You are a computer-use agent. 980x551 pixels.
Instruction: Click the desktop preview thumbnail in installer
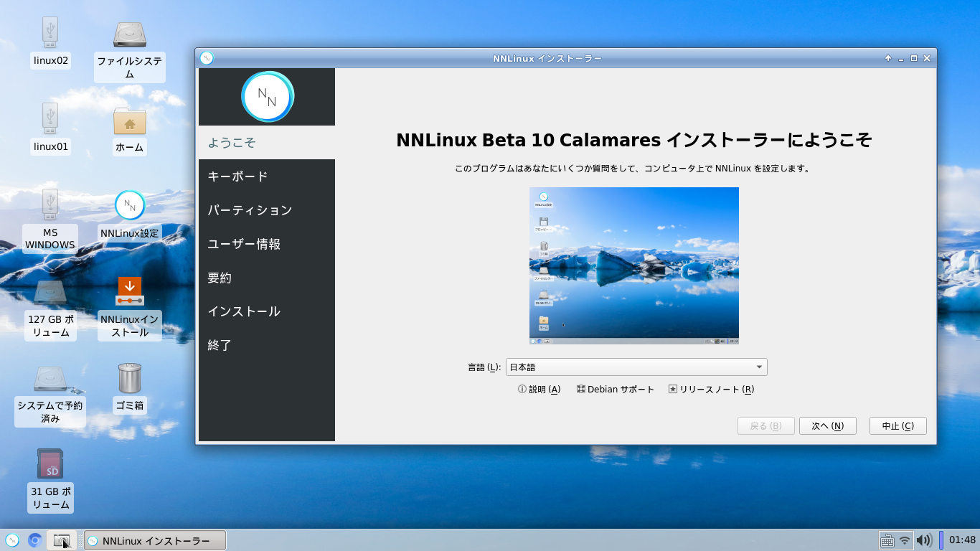[x=634, y=266]
